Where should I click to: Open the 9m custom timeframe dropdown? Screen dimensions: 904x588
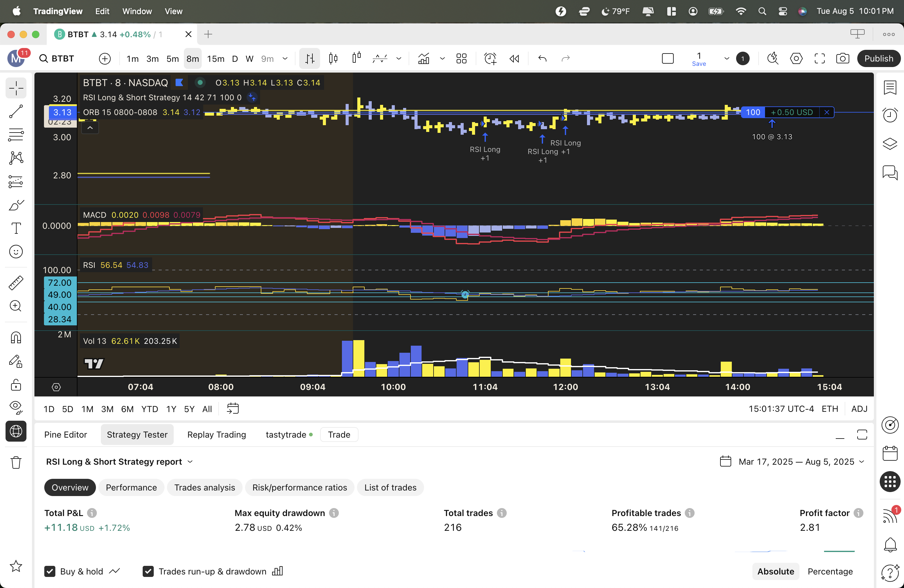click(x=285, y=58)
